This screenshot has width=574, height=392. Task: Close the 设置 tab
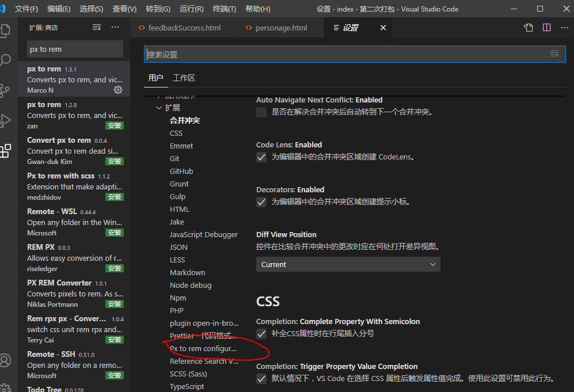[x=383, y=28]
